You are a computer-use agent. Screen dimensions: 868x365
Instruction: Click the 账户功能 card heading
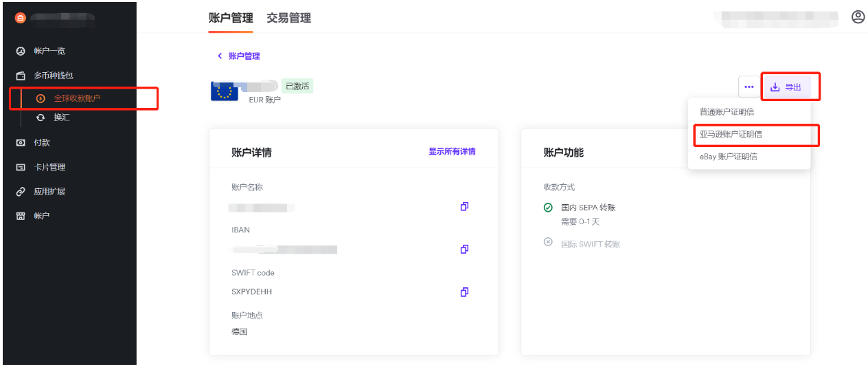563,153
